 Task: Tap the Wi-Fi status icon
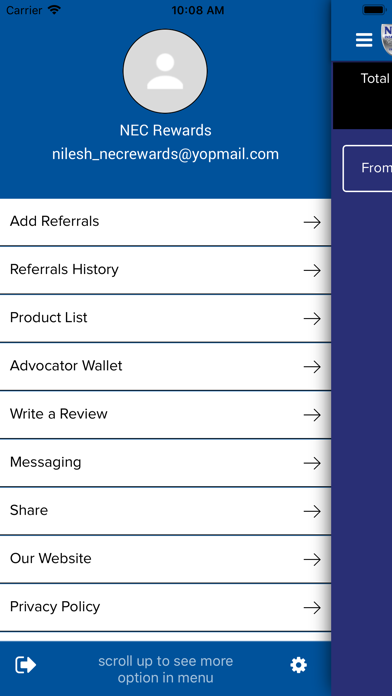(x=54, y=10)
